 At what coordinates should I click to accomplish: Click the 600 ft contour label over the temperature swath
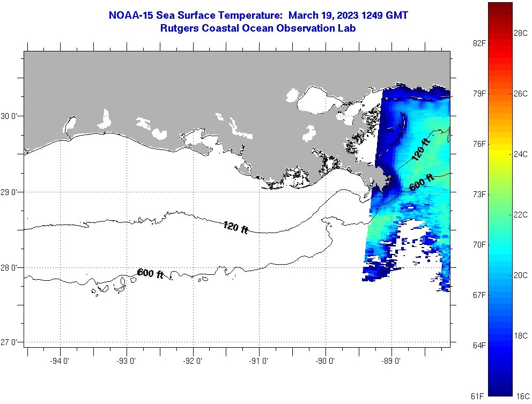(422, 183)
